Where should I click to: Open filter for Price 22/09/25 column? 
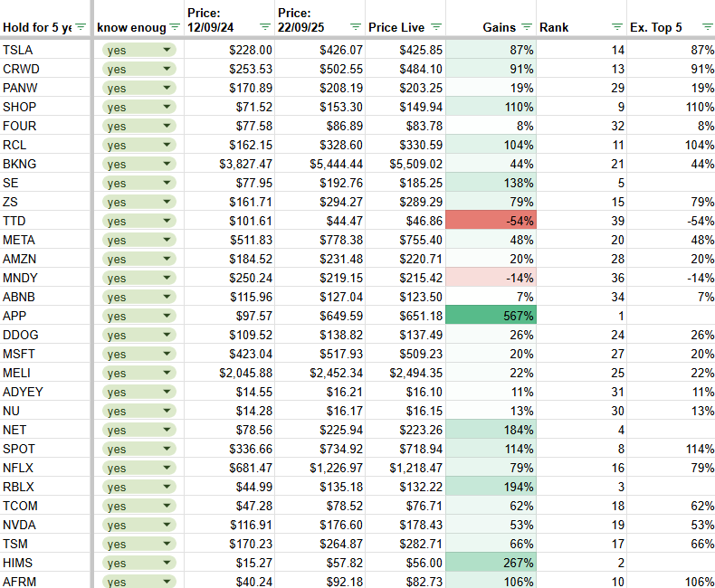[356, 27]
